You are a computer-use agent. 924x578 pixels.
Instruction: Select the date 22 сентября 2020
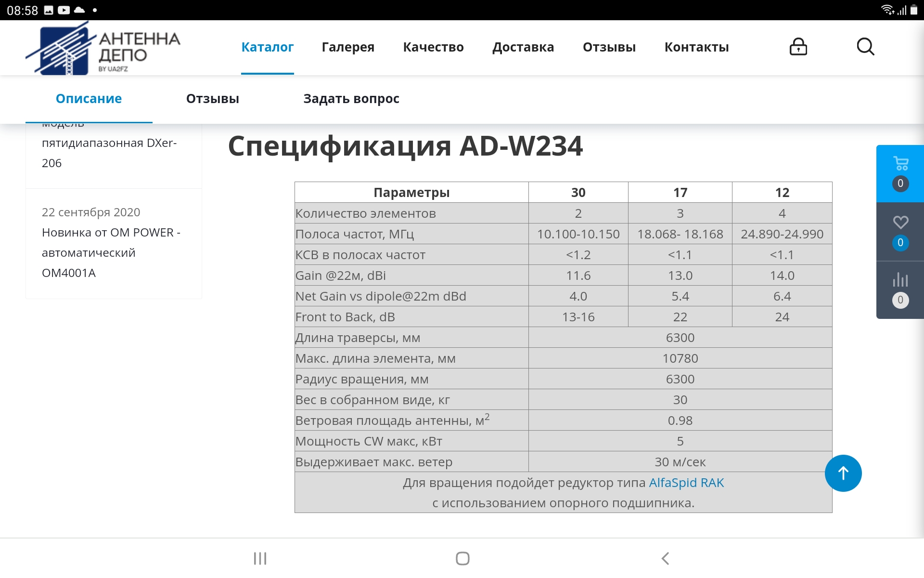coord(91,212)
